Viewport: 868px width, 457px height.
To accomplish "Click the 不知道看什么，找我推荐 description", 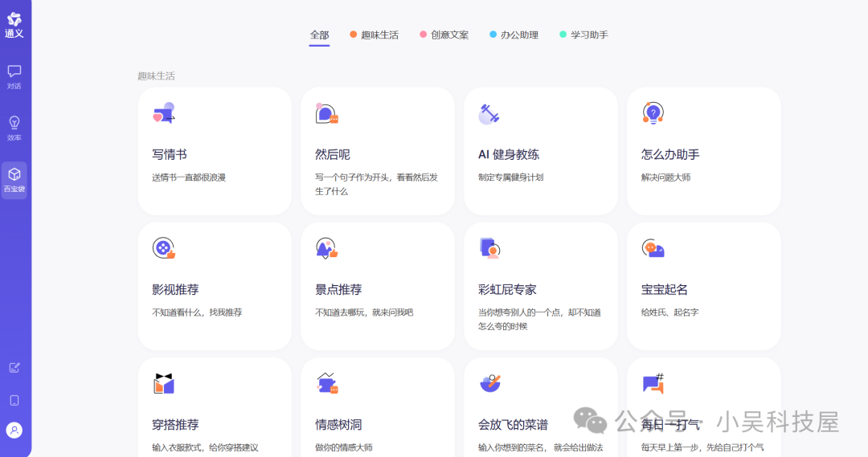I will coord(197,312).
